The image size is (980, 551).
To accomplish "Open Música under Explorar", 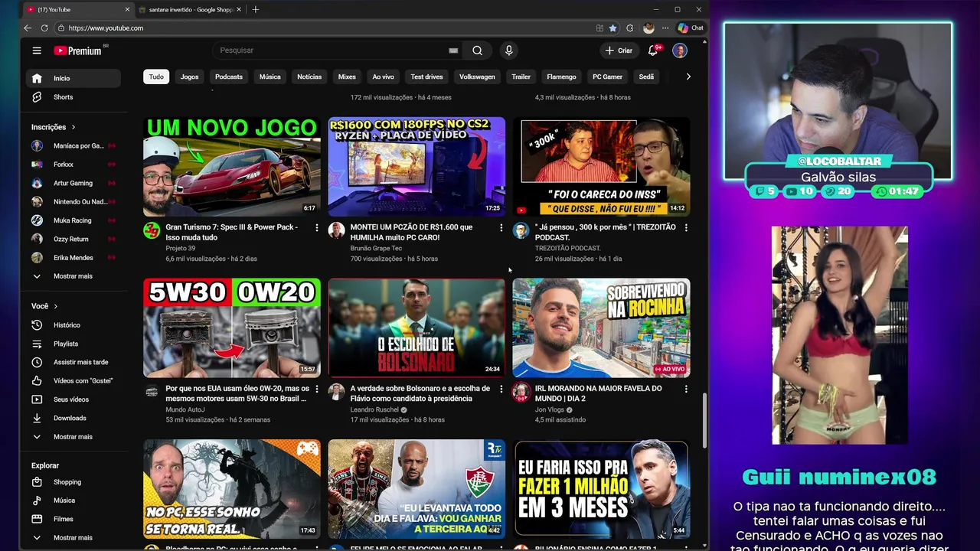I will [x=74, y=500].
